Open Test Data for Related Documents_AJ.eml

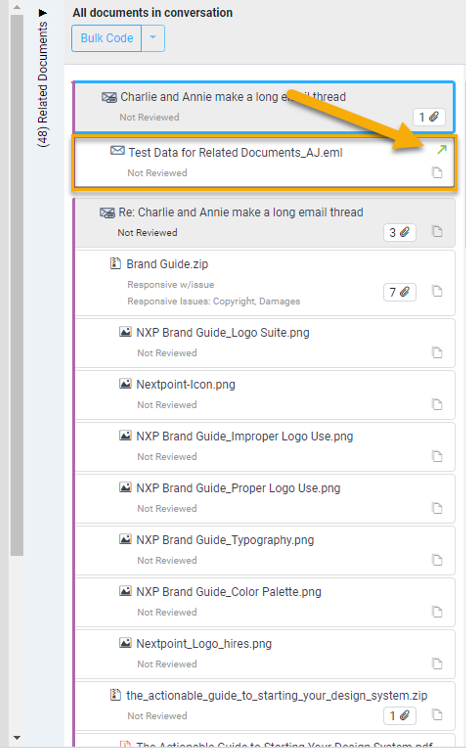[x=236, y=153]
